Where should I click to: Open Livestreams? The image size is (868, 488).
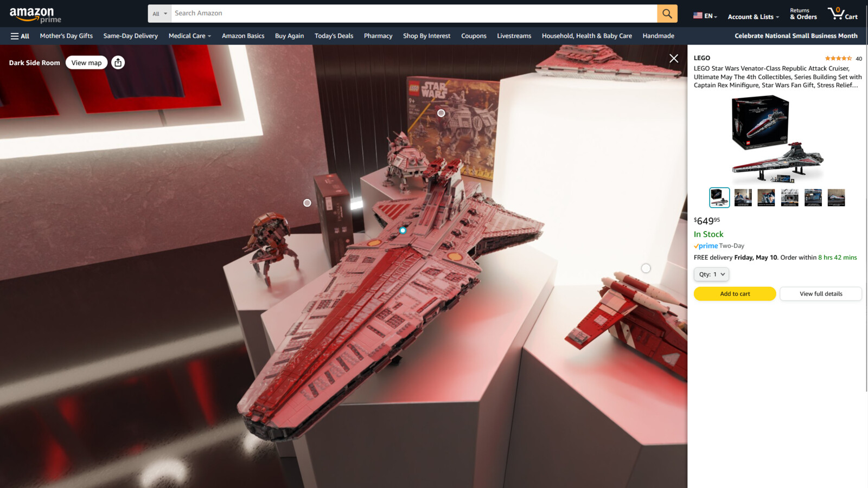(514, 36)
